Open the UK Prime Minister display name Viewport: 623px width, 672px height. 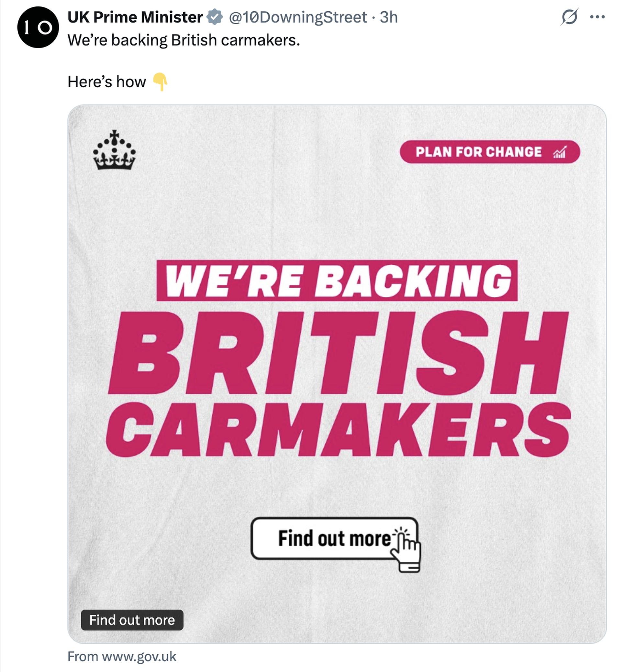pos(135,17)
